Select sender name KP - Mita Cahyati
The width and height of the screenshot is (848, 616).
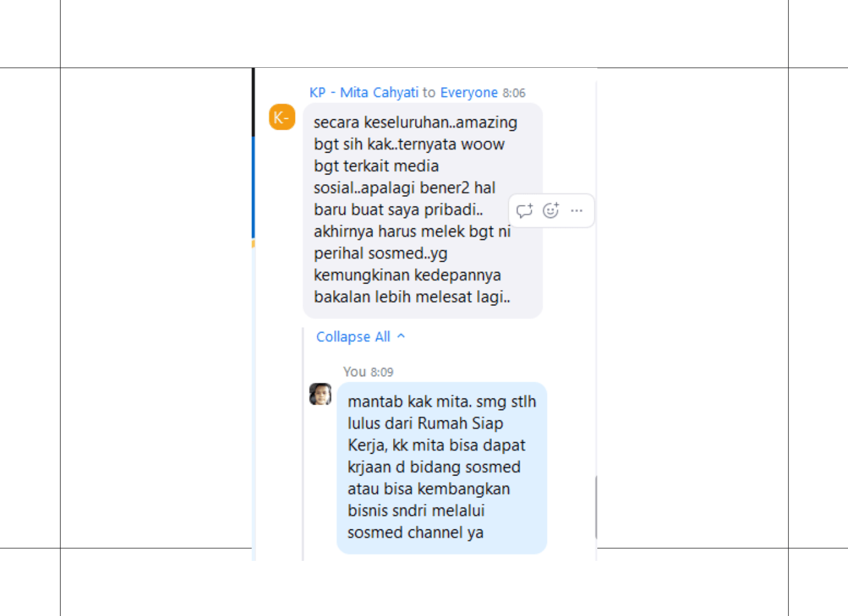[364, 93]
